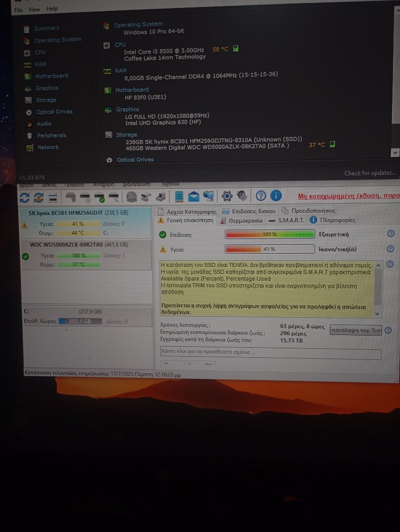
Task: Click disk list view toolbar icon
Action: 53,198
